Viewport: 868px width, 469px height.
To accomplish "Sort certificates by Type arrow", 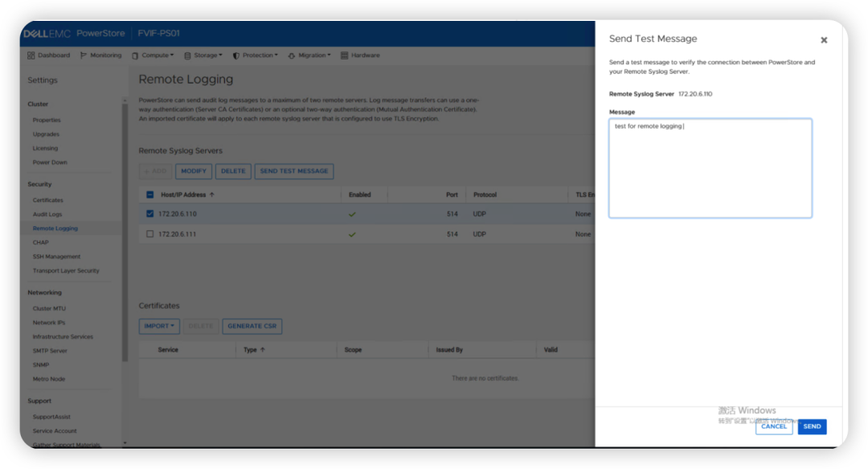I will pos(263,350).
